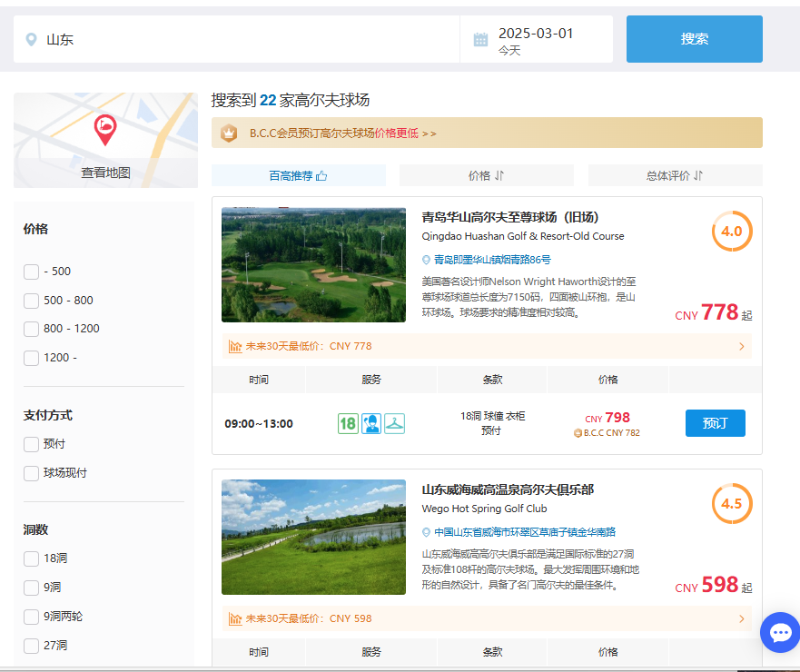Expand Qingdao Huashan 30-day lowest price arrow
Image resolution: width=800 pixels, height=672 pixels.
[x=741, y=346]
